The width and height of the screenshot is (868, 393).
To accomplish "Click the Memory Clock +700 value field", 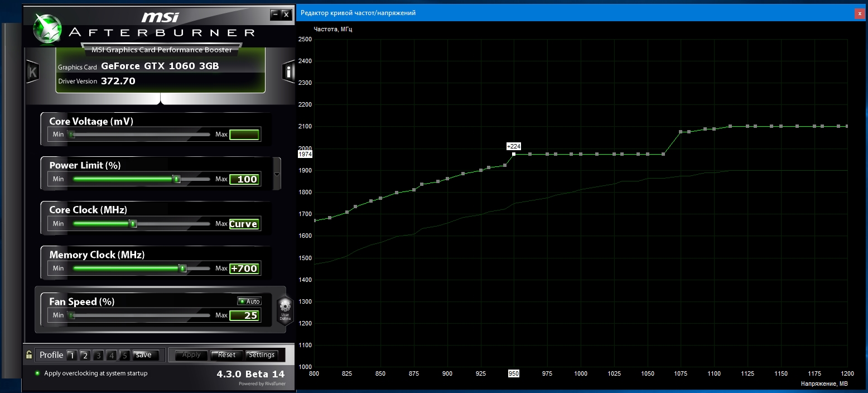I will (244, 269).
